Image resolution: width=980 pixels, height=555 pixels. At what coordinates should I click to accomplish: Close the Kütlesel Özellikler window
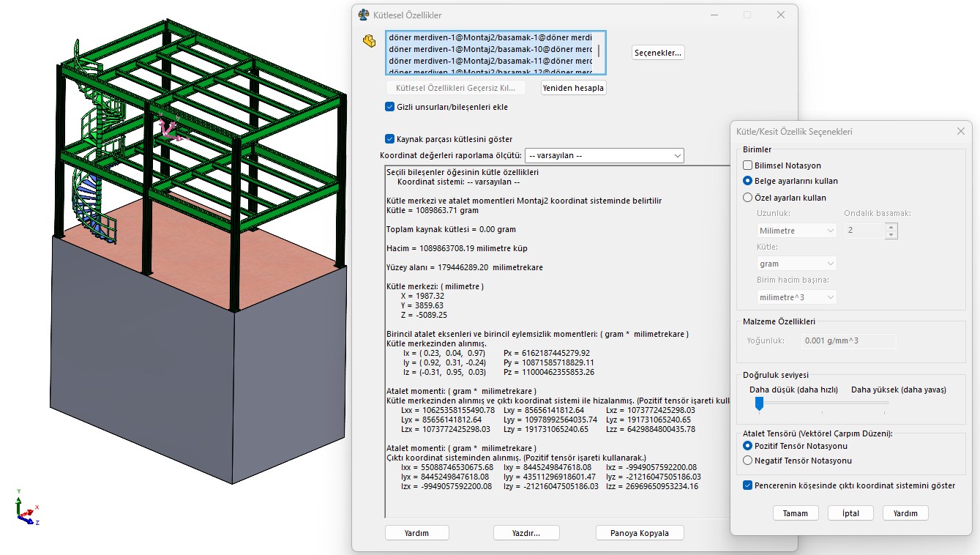[x=781, y=15]
